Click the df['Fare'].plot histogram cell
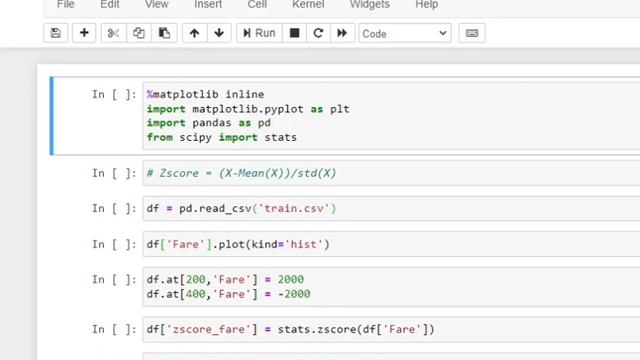Image resolution: width=640 pixels, height=360 pixels. pos(391,244)
